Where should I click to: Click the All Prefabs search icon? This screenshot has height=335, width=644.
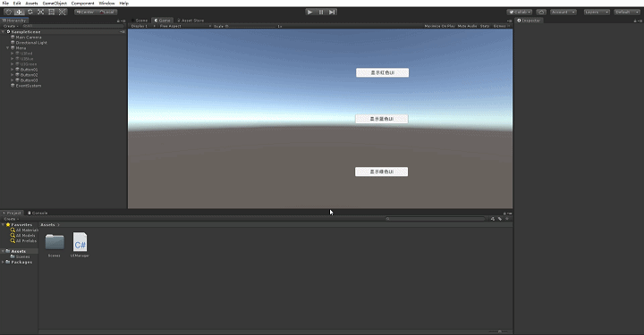pos(13,240)
